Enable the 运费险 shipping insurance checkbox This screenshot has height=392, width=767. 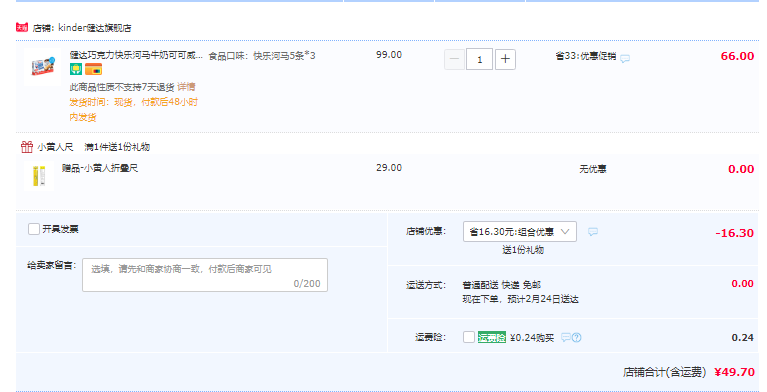(469, 337)
